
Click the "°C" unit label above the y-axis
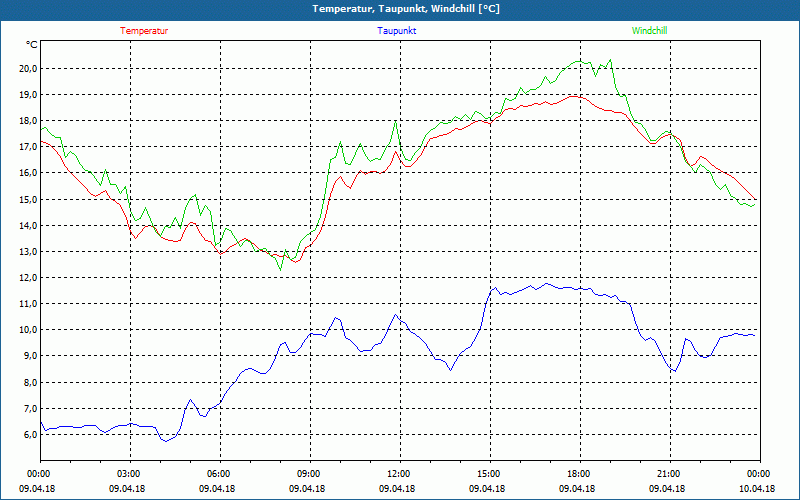coord(31,45)
